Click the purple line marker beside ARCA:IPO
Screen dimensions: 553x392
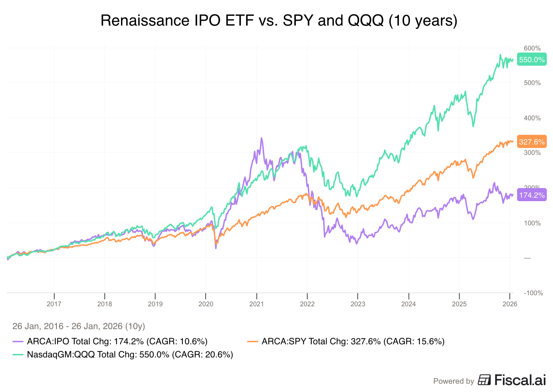(x=18, y=342)
